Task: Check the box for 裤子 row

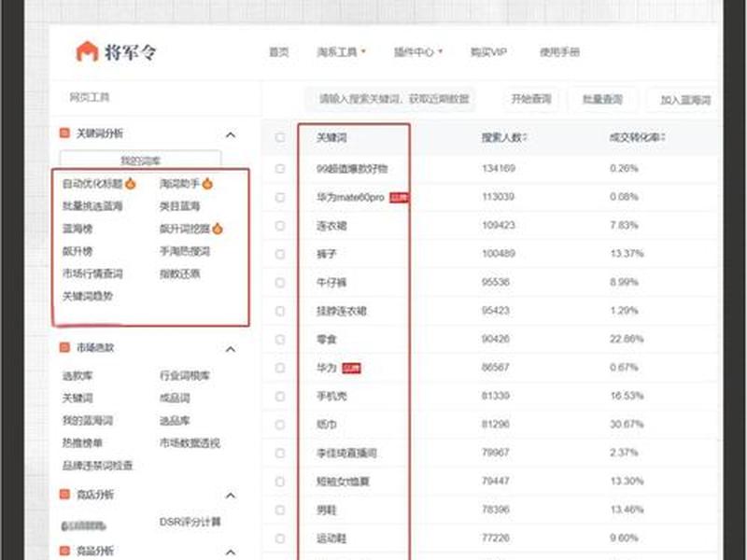Action: [280, 254]
